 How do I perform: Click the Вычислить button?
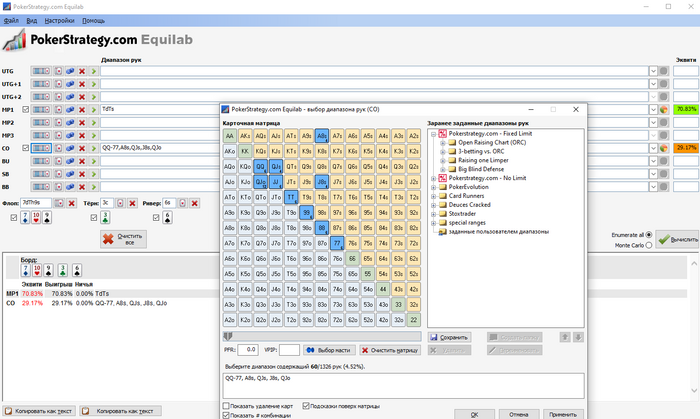click(677, 240)
